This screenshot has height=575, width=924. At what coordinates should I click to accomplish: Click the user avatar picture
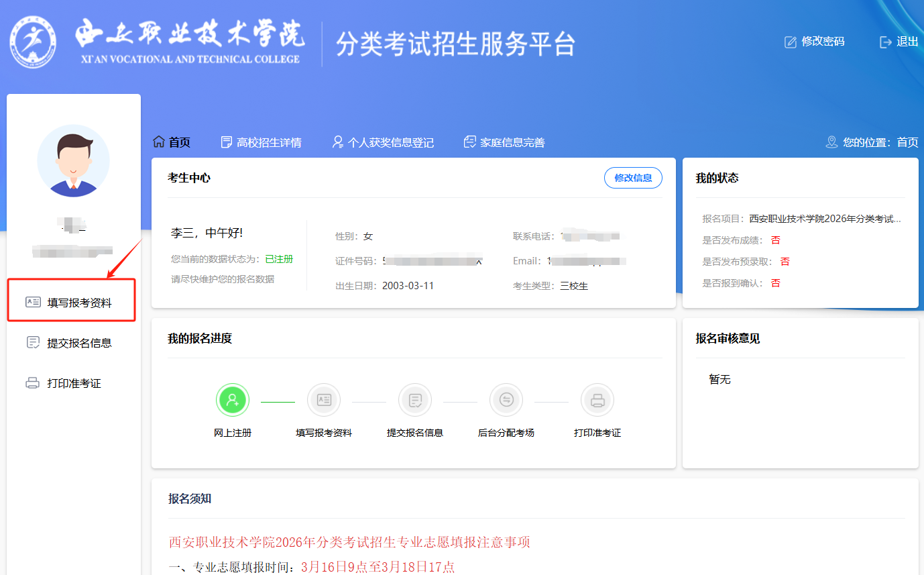(x=73, y=160)
